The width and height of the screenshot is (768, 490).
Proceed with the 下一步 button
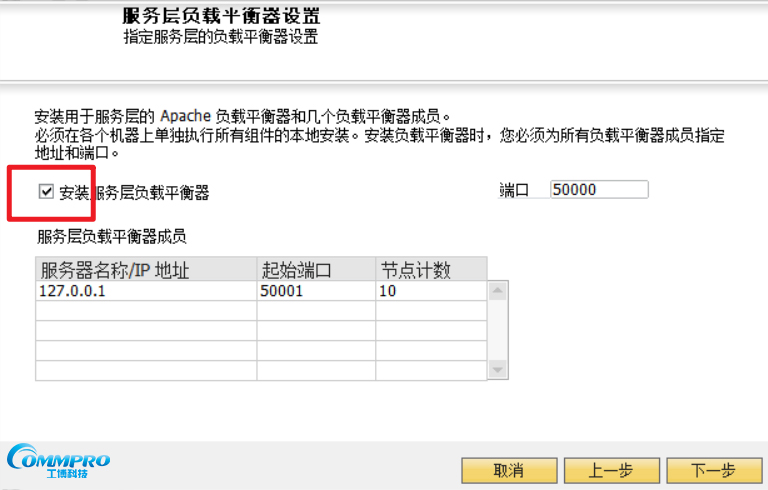tap(714, 471)
